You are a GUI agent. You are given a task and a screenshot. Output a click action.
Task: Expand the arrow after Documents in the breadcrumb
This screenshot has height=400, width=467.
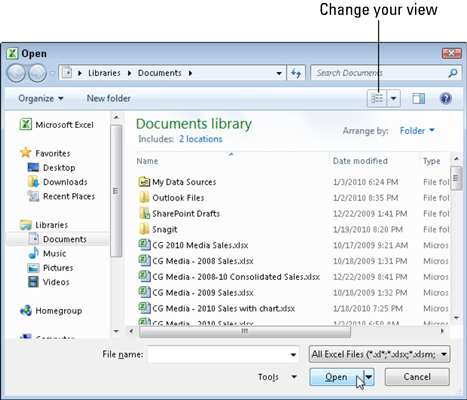190,73
